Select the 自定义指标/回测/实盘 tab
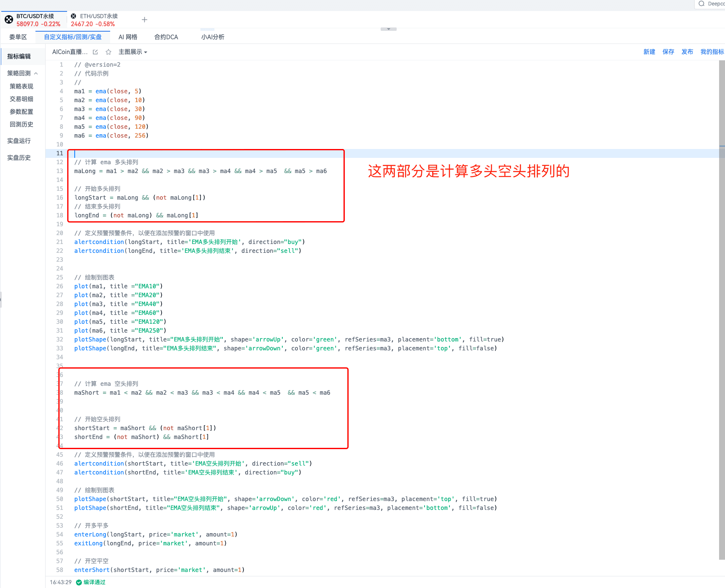 pos(73,37)
